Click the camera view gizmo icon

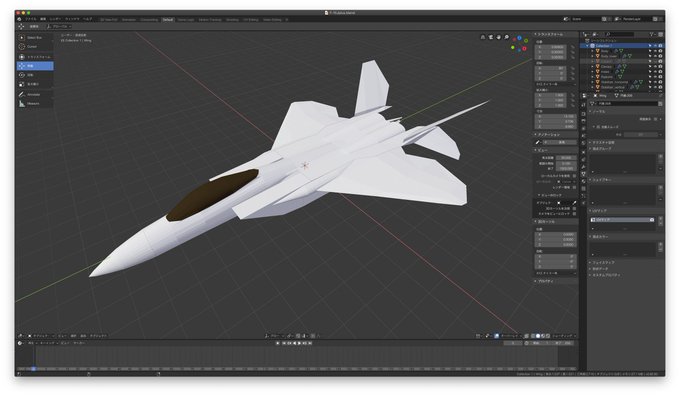(x=490, y=37)
